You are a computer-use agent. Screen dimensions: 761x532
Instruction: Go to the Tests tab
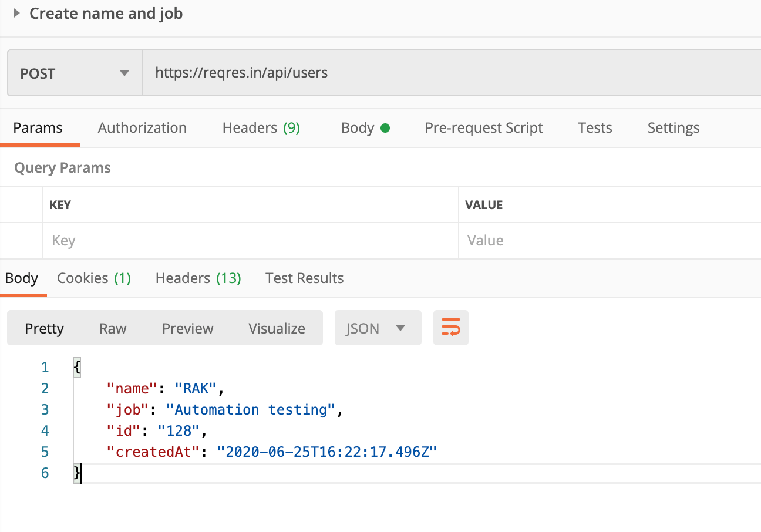[x=595, y=128]
